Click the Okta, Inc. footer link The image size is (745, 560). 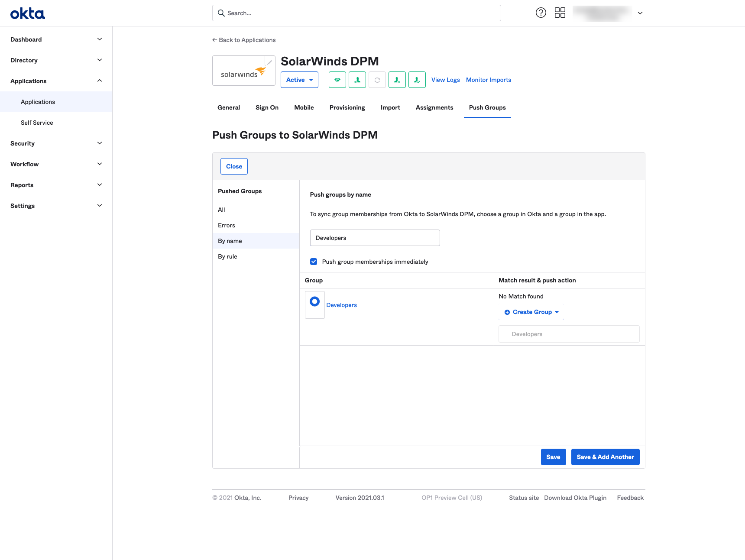click(x=248, y=498)
